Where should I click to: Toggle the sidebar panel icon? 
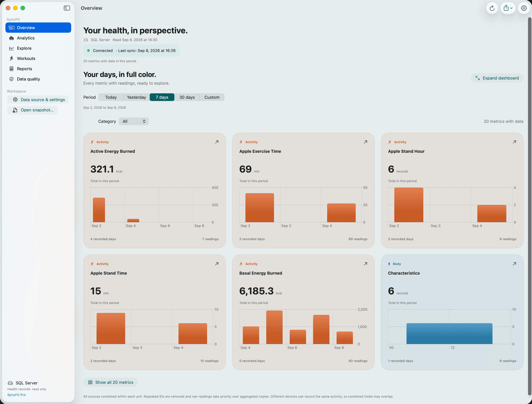(x=67, y=8)
